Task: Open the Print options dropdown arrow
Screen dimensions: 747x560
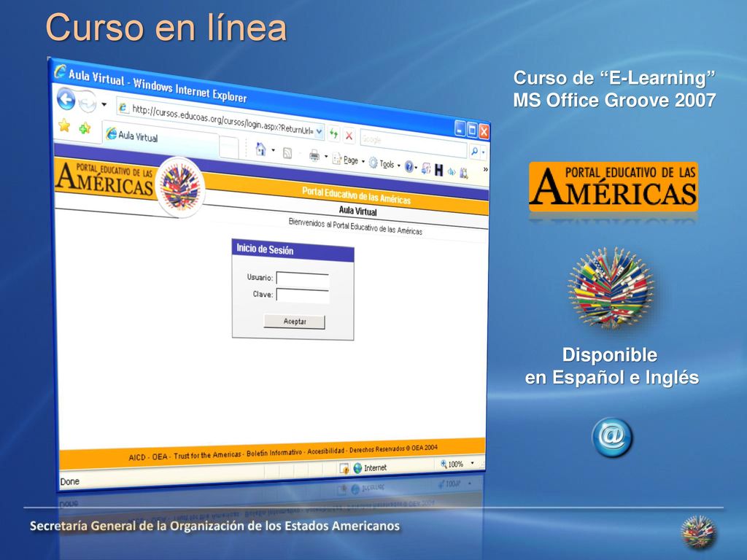Action: pos(326,156)
